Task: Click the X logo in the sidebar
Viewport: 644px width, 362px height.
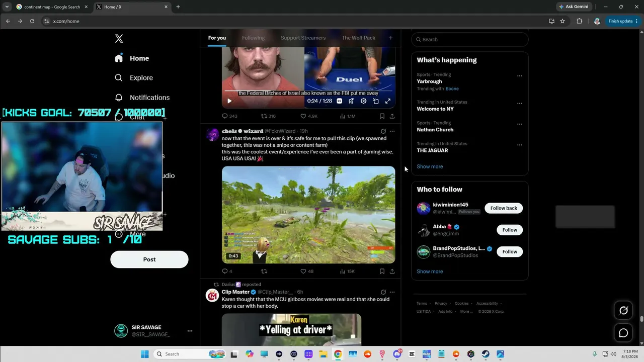Action: tap(119, 39)
